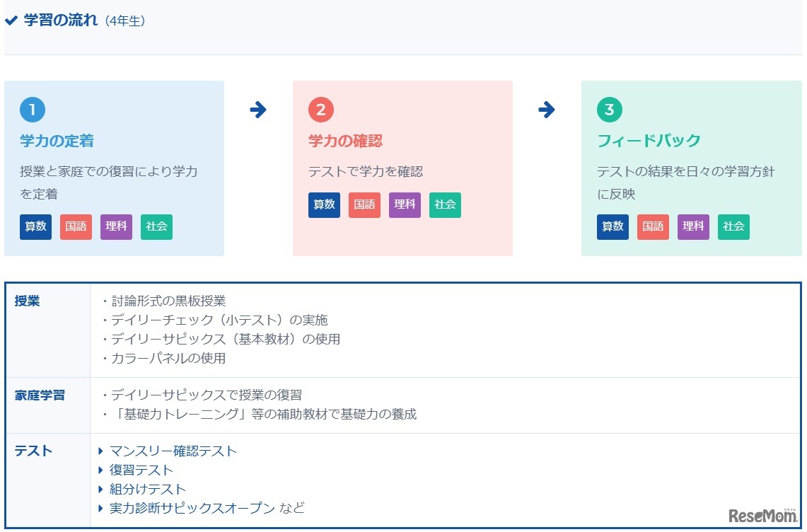
Task: Click the red numbered circle 2
Action: tap(320, 110)
